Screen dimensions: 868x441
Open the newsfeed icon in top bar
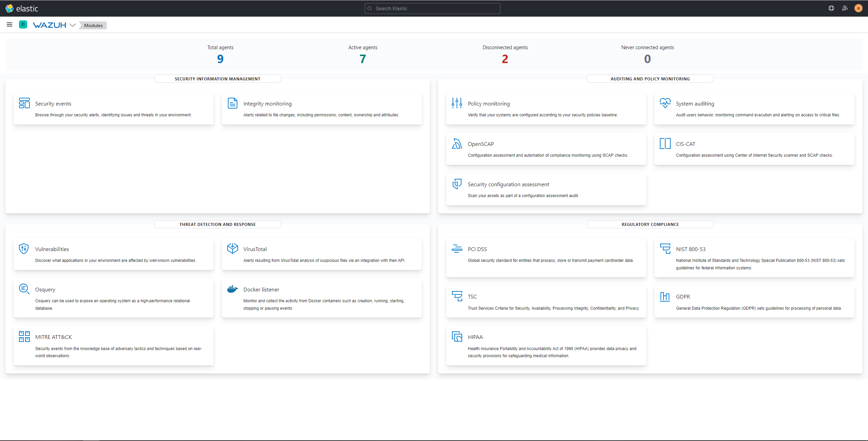(845, 8)
